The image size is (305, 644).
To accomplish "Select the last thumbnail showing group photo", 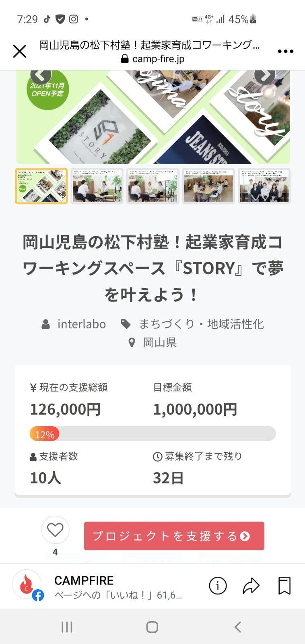I will 264,186.
